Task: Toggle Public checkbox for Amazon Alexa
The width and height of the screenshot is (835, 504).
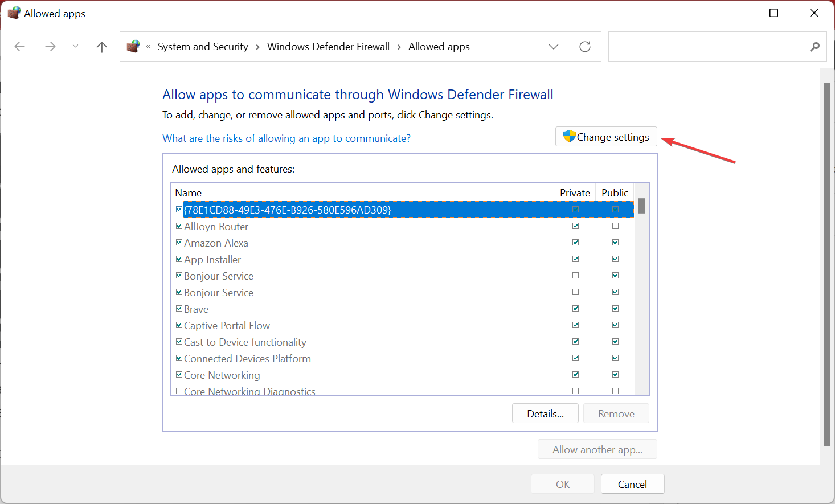Action: pos(615,243)
